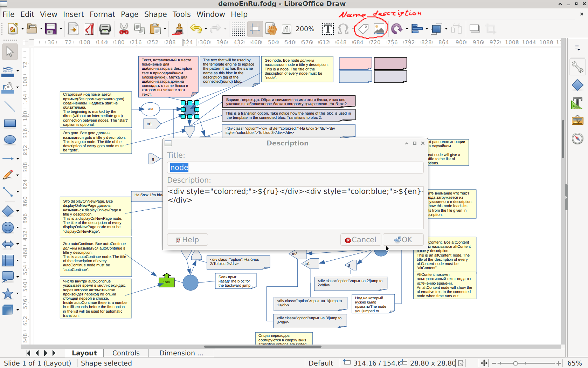588x368 pixels.
Task: Click the Arrange objects icon
Action: pos(436,29)
